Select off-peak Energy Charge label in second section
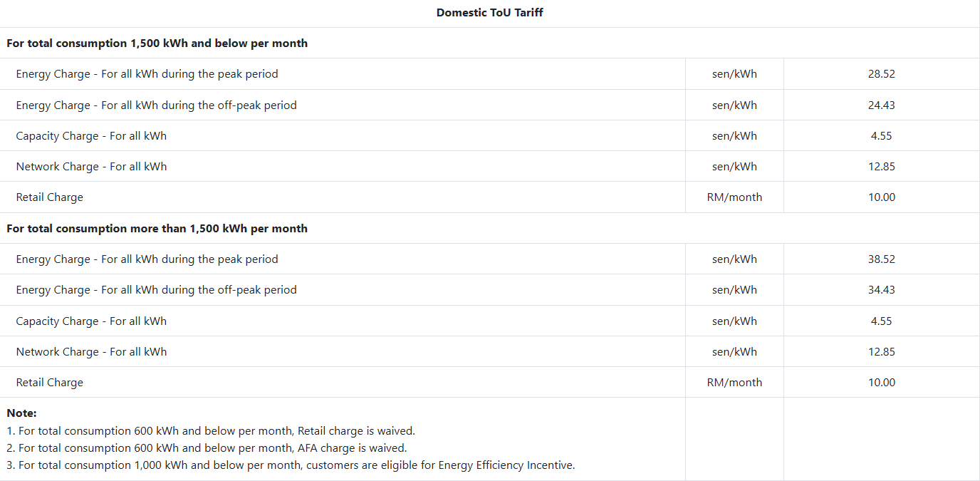 [x=156, y=289]
